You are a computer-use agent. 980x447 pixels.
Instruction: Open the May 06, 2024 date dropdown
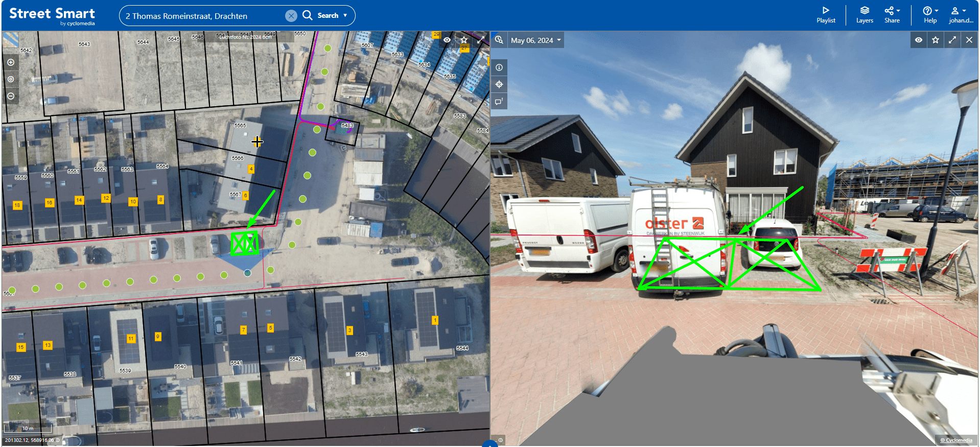click(x=536, y=40)
